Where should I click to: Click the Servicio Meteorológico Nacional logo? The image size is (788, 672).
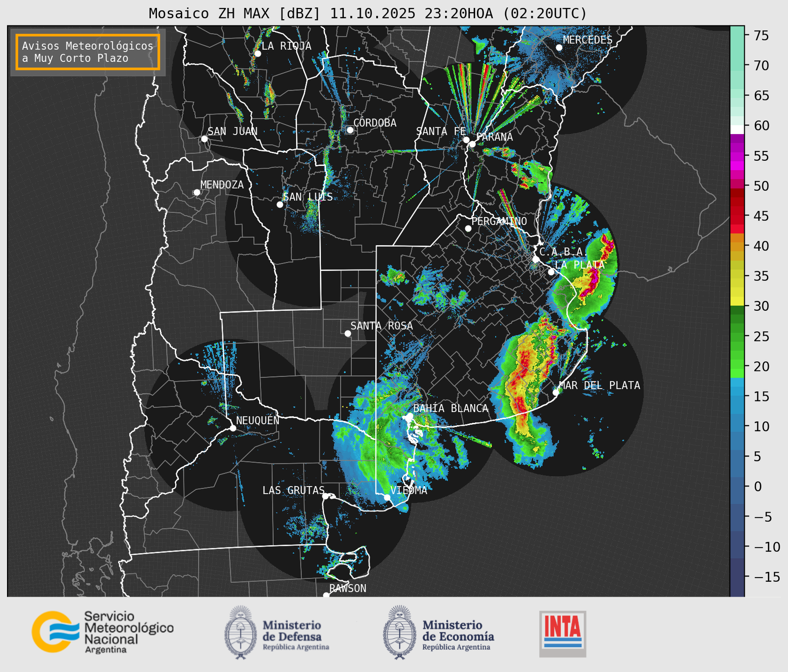click(103, 632)
